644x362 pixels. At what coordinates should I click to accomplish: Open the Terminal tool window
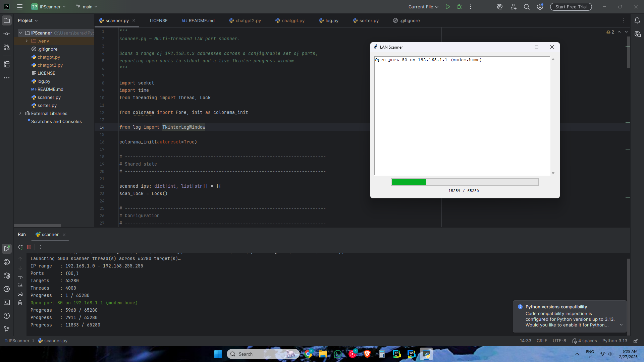coord(7,302)
